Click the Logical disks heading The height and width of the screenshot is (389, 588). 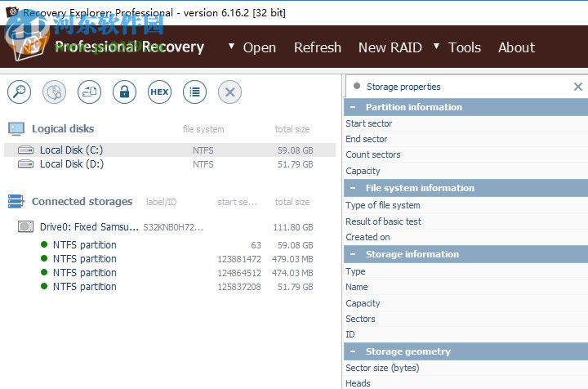(x=63, y=128)
